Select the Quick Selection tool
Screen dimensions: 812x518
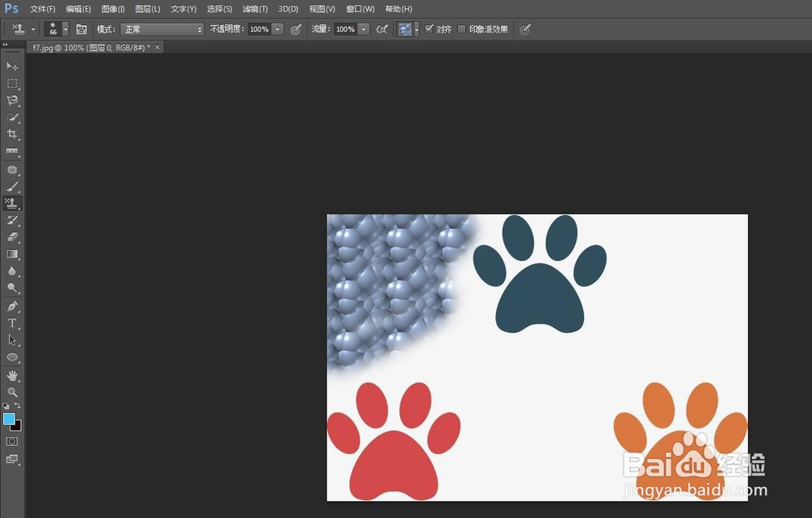tap(12, 117)
